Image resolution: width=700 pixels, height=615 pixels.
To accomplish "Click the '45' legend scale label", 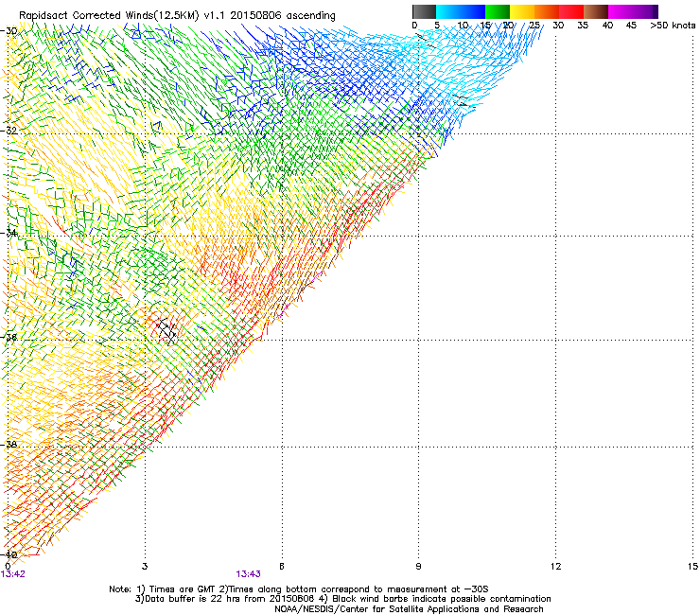I will click(631, 25).
